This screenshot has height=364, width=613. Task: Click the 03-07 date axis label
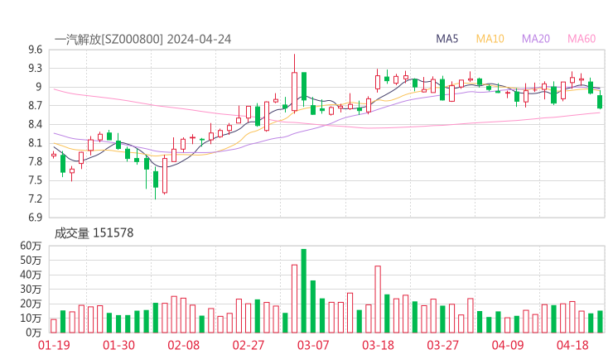point(313,345)
